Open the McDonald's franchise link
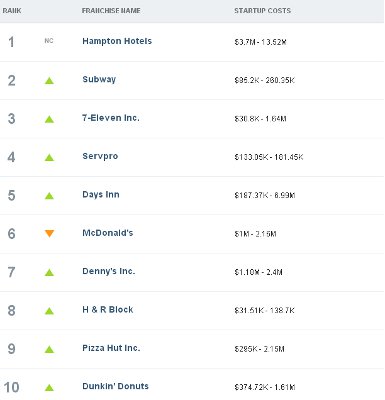 point(108,233)
